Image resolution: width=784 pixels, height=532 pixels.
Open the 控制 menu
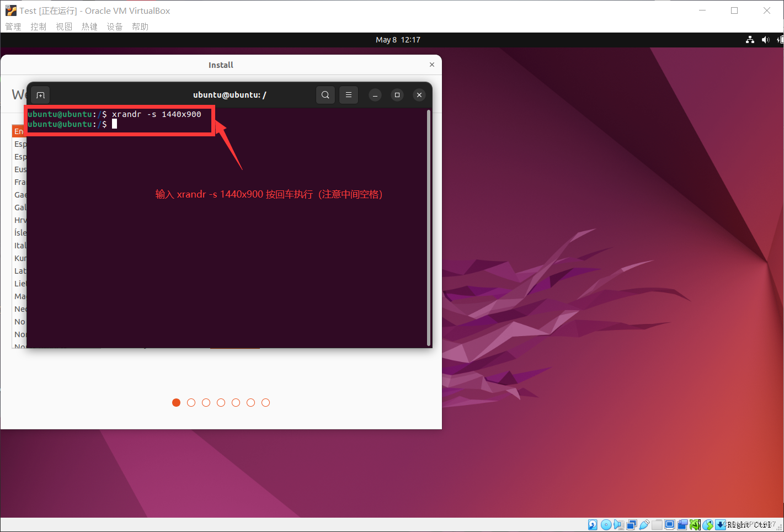(39, 26)
